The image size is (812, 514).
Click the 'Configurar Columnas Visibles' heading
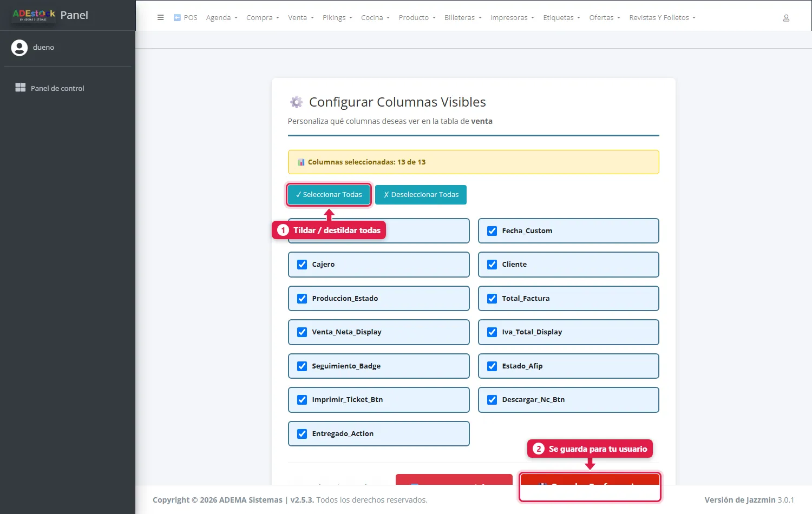pos(397,102)
